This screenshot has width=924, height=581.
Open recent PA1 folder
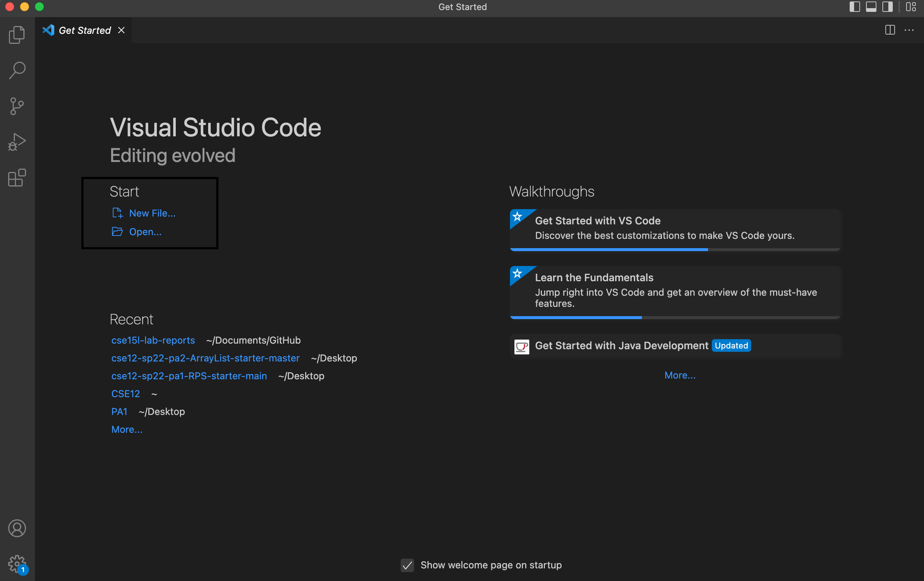119,412
